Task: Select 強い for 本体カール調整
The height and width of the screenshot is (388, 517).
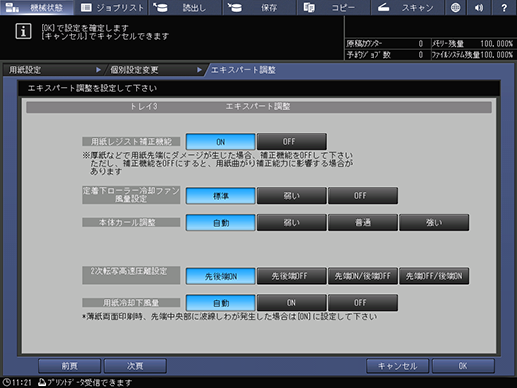Action: [x=434, y=223]
